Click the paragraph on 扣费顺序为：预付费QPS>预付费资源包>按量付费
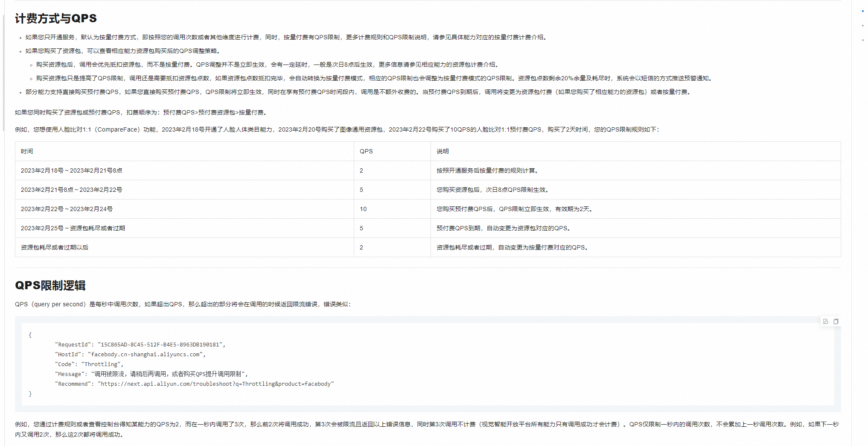Screen dimensions: 868x446 tap(142, 112)
